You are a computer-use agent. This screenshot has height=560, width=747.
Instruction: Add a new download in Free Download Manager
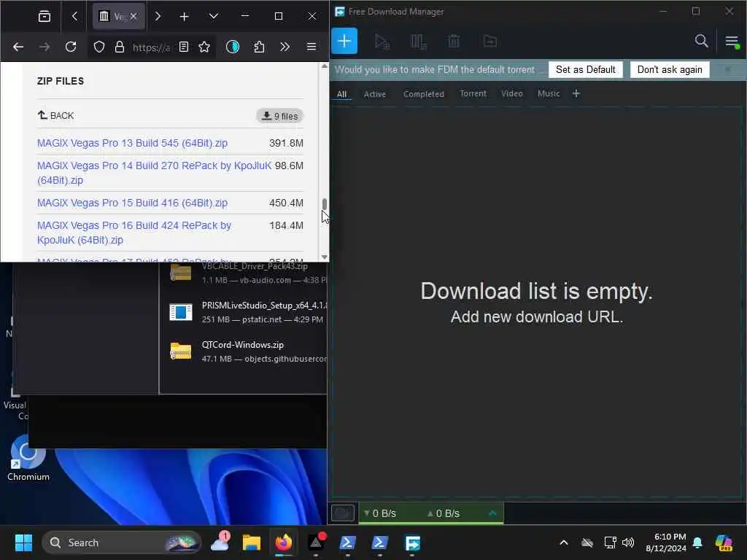point(344,42)
